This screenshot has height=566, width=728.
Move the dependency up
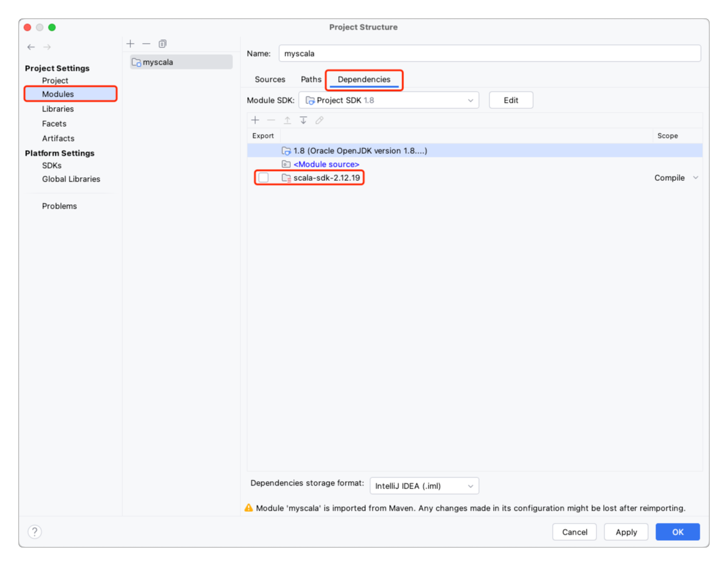[287, 121]
